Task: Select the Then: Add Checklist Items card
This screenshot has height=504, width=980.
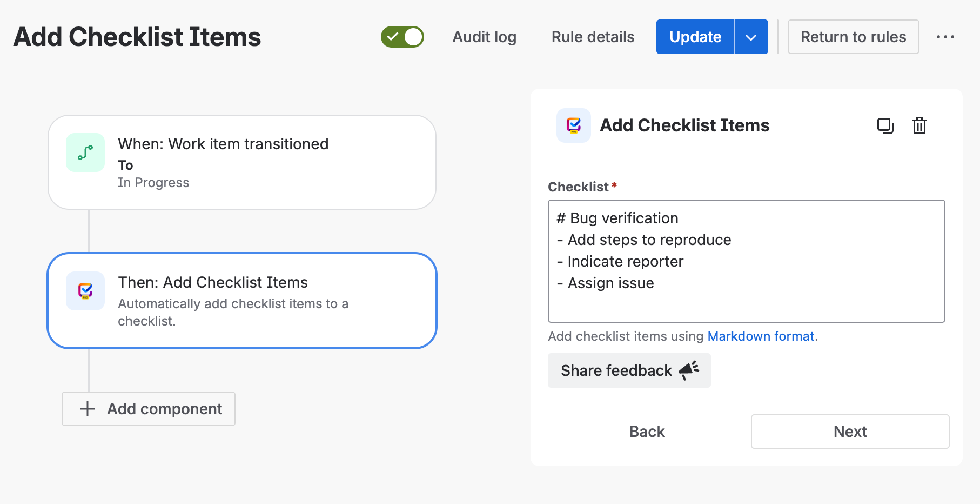Action: click(x=242, y=301)
